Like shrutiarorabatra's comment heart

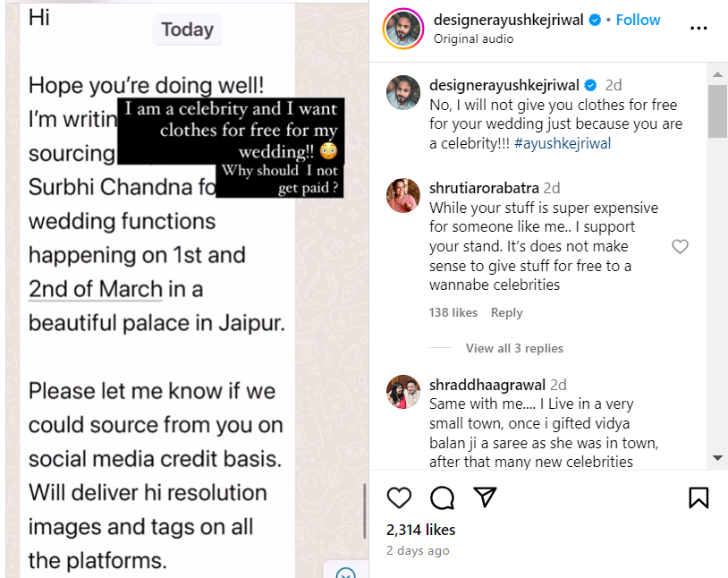coord(680,247)
